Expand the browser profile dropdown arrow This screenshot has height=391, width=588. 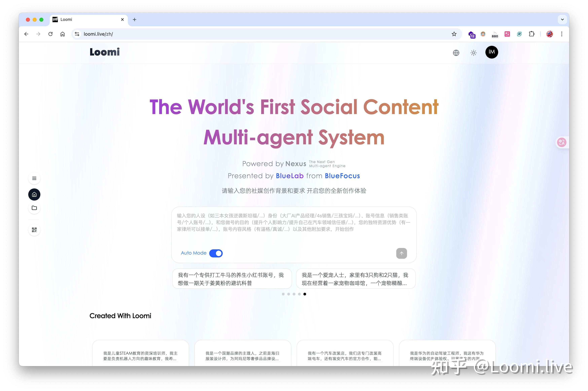562,19
